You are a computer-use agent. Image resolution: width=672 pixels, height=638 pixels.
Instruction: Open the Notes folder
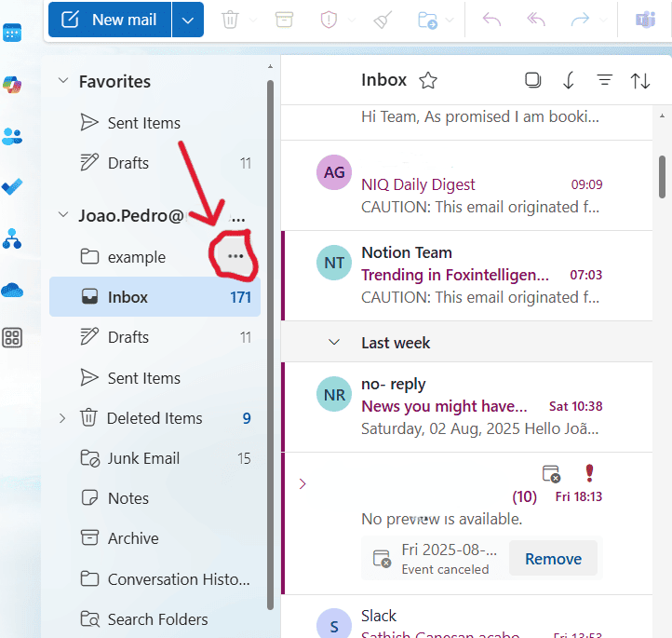coord(155,498)
